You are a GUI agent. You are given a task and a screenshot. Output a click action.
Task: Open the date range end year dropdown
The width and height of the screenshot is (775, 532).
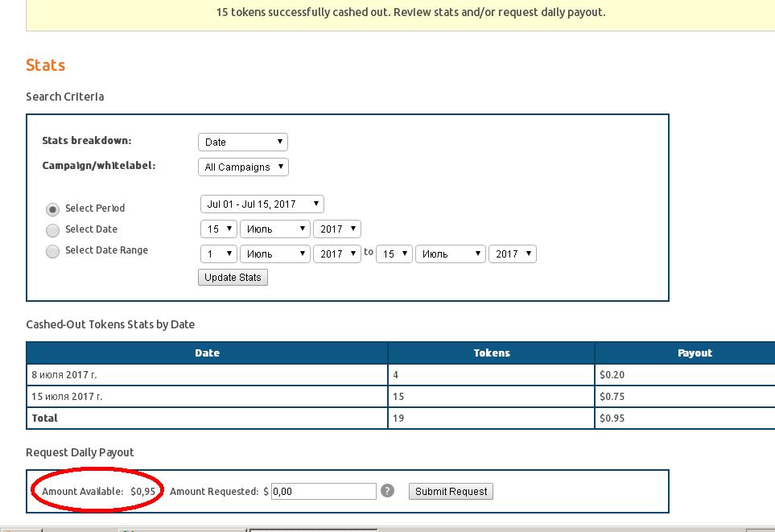(x=513, y=254)
